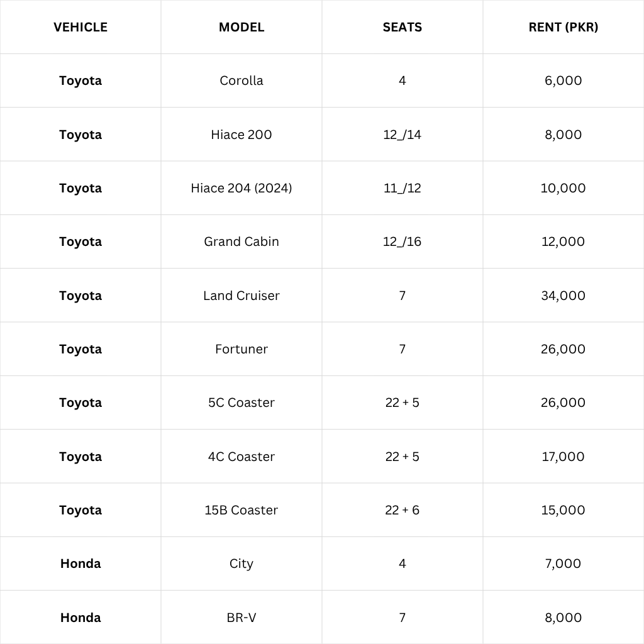This screenshot has width=644, height=644.
Task: Select the Grand Cabin model cell
Action: 241,241
